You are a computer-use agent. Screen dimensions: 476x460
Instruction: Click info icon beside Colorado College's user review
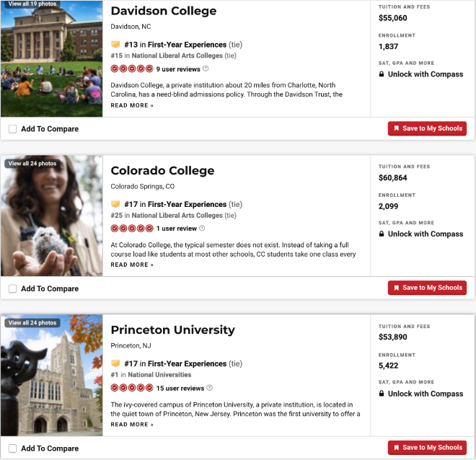click(202, 229)
